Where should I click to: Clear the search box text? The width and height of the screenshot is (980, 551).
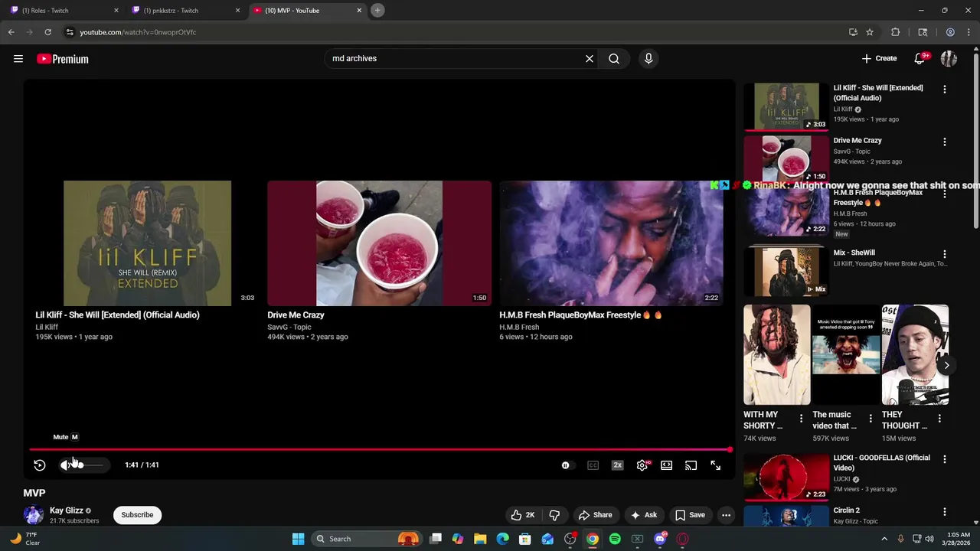[x=590, y=59]
